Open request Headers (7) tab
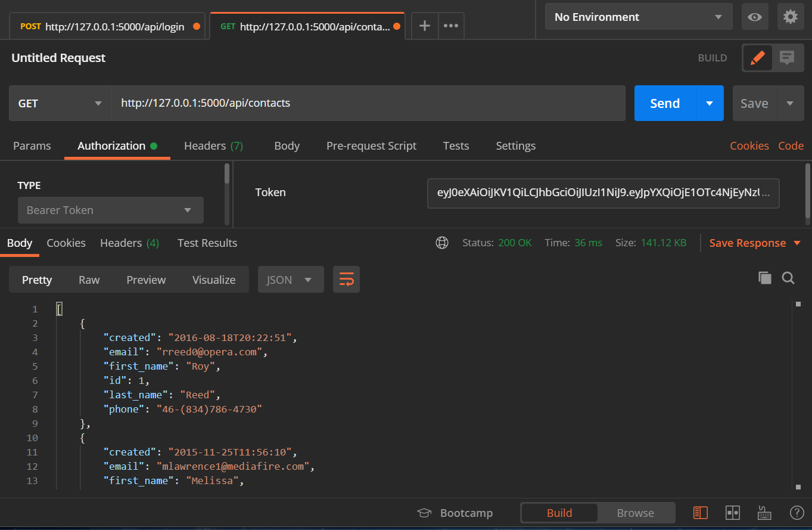The image size is (812, 530). pos(213,145)
